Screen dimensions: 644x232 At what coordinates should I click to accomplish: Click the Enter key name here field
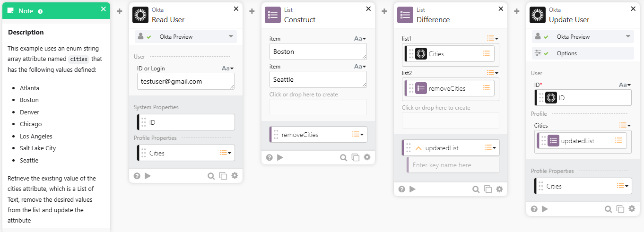453,165
